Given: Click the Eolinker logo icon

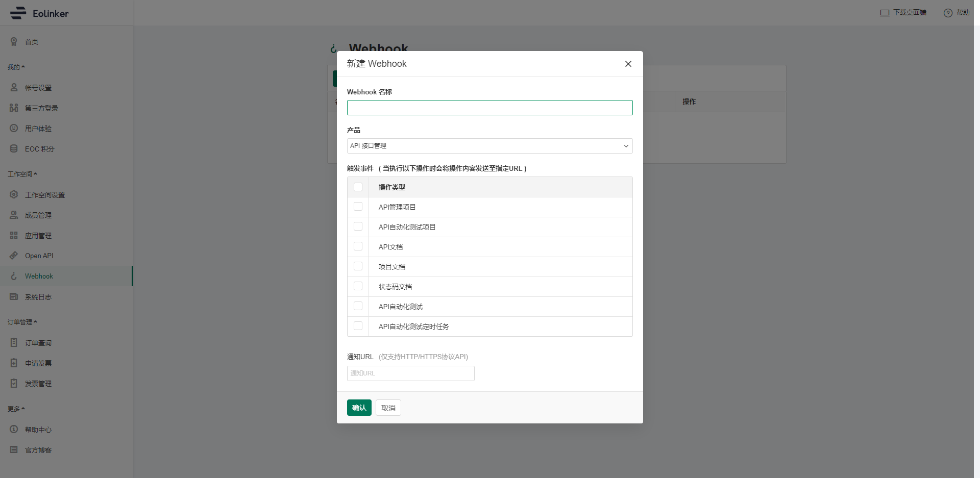Looking at the screenshot, I should pyautogui.click(x=18, y=13).
